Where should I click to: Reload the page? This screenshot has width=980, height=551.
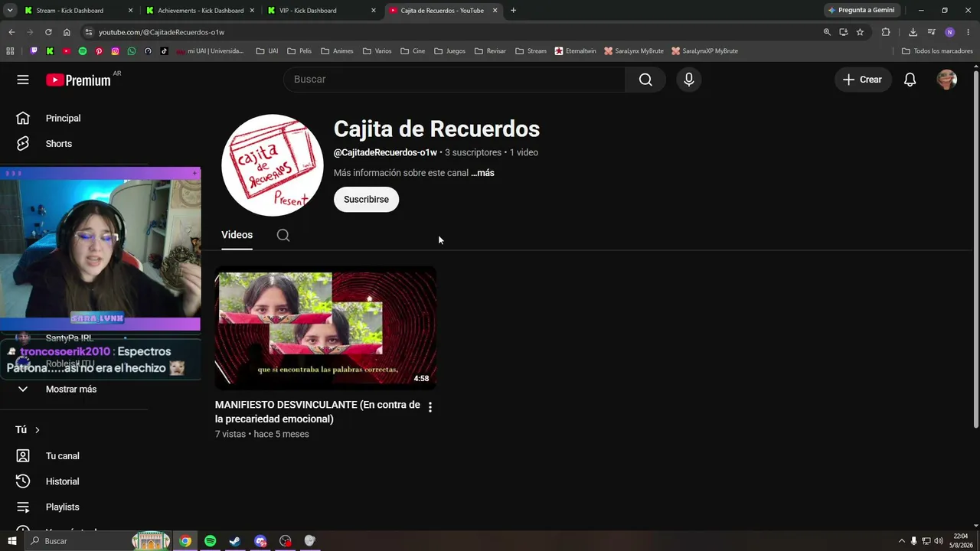(48, 32)
